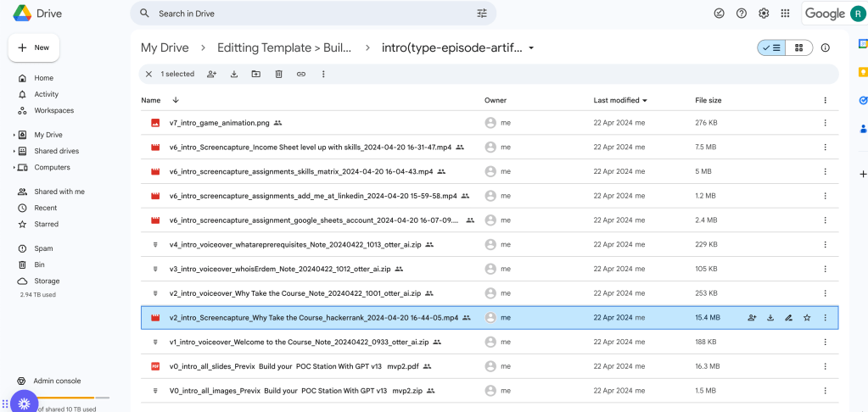Open more actions for Income Sheet mp4

tap(825, 148)
